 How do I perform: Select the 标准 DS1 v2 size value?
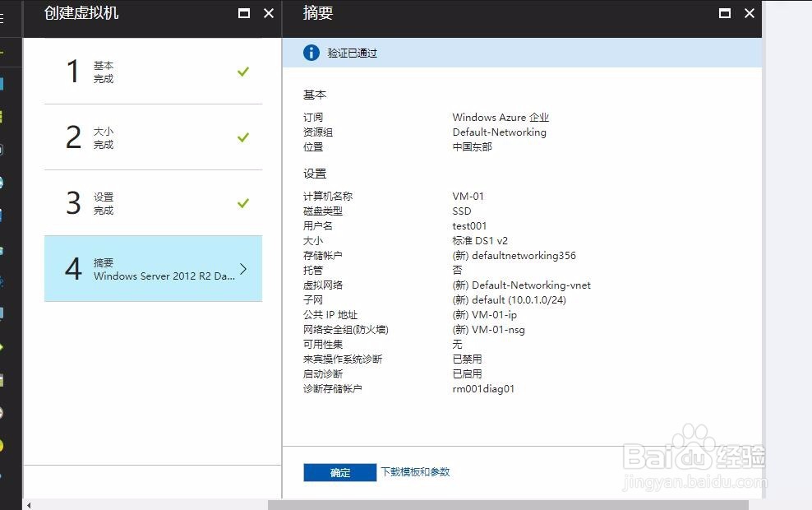pos(479,240)
